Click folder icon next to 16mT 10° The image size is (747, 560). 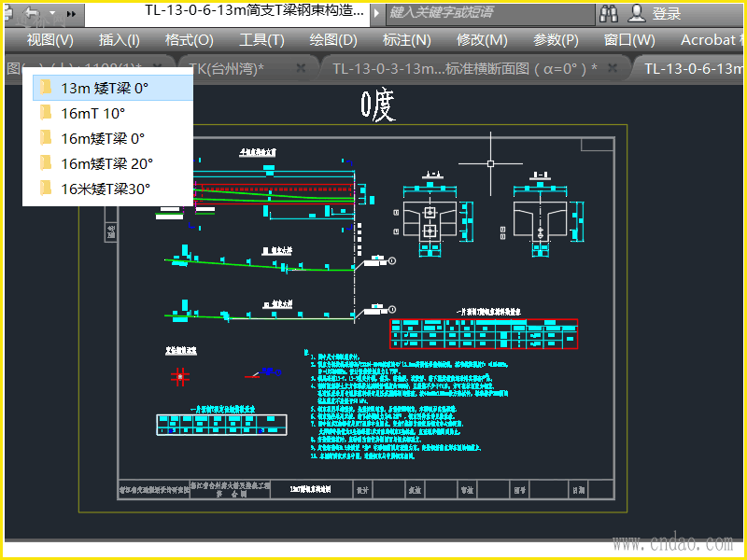click(46, 113)
